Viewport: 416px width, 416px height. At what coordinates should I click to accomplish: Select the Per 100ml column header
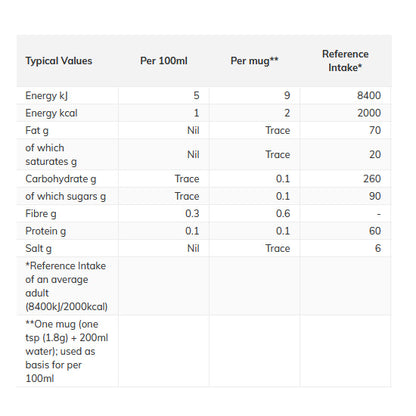click(164, 61)
